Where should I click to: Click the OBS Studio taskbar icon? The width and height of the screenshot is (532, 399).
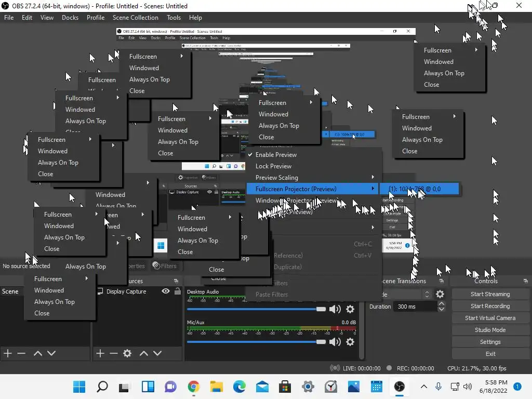pyautogui.click(x=400, y=387)
